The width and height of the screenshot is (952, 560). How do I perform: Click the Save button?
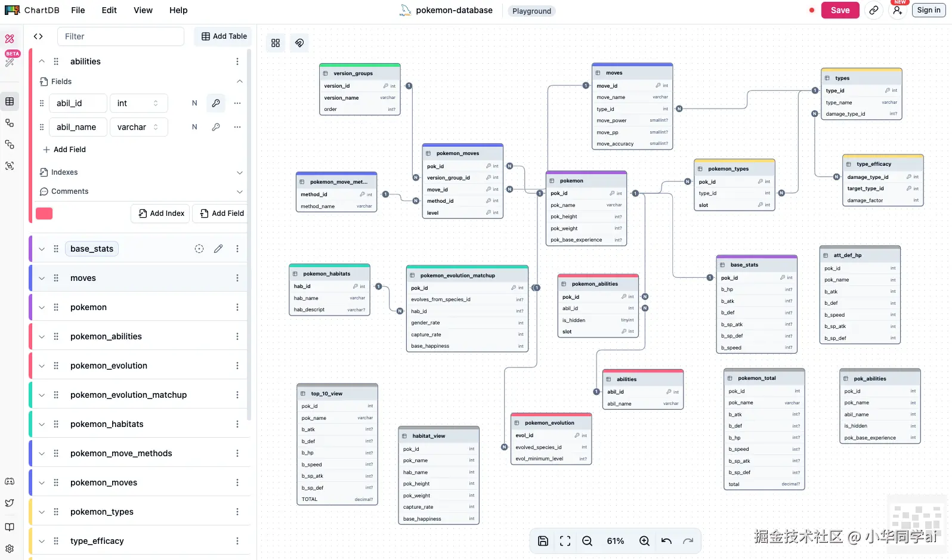point(840,10)
